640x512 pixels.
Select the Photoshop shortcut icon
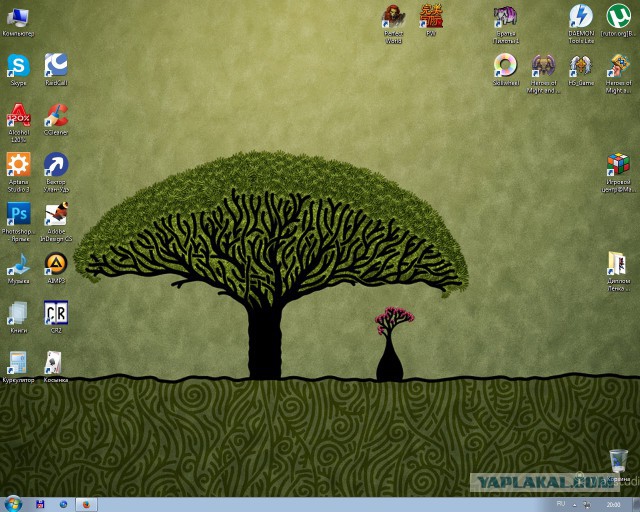click(x=18, y=222)
